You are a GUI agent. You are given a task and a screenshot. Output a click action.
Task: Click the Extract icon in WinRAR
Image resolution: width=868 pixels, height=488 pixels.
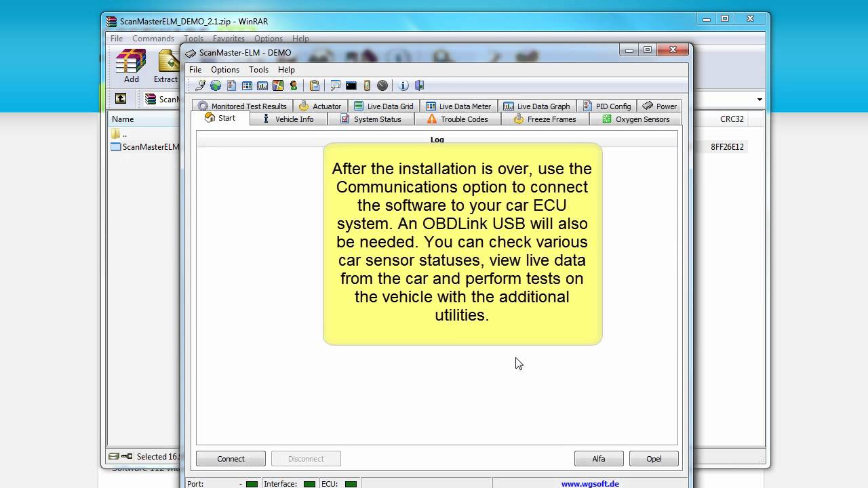[x=167, y=66]
